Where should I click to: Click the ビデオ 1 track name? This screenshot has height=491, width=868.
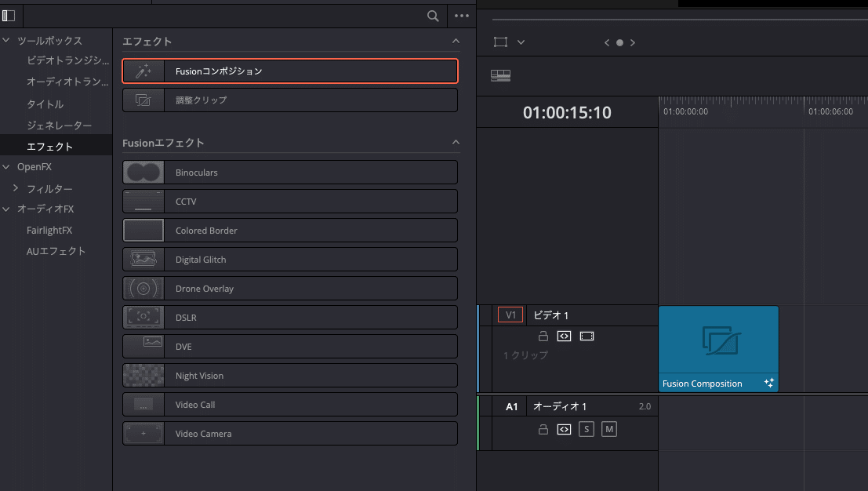pyautogui.click(x=550, y=315)
